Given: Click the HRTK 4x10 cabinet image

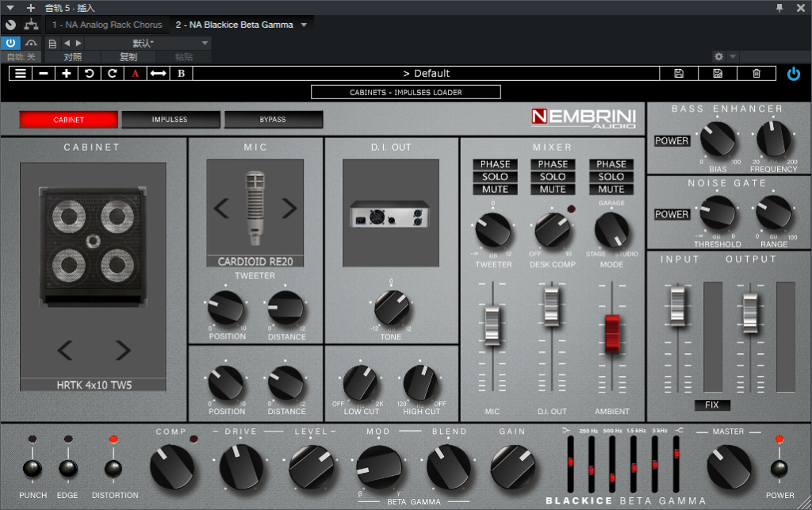Looking at the screenshot, I should (94, 247).
